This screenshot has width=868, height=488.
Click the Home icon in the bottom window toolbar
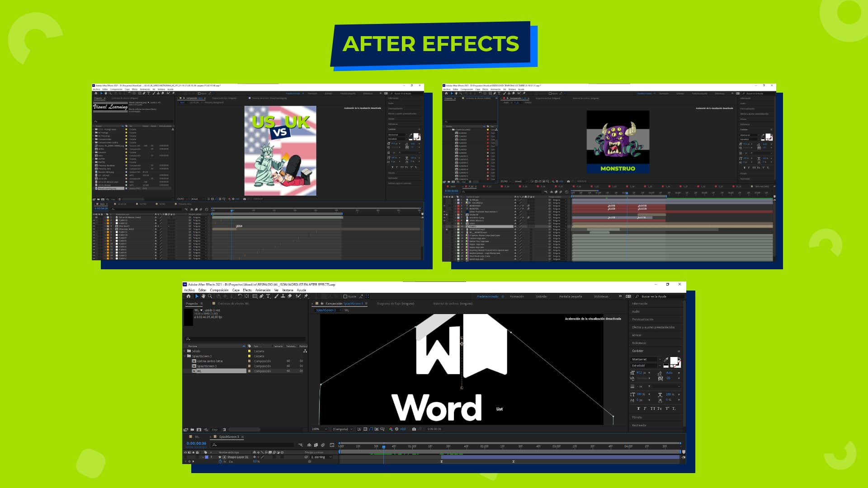[189, 296]
